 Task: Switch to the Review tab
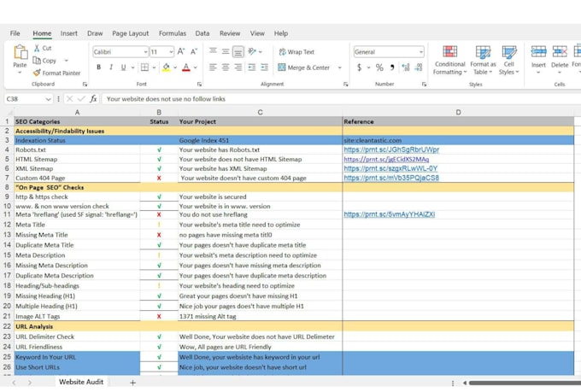tap(230, 33)
